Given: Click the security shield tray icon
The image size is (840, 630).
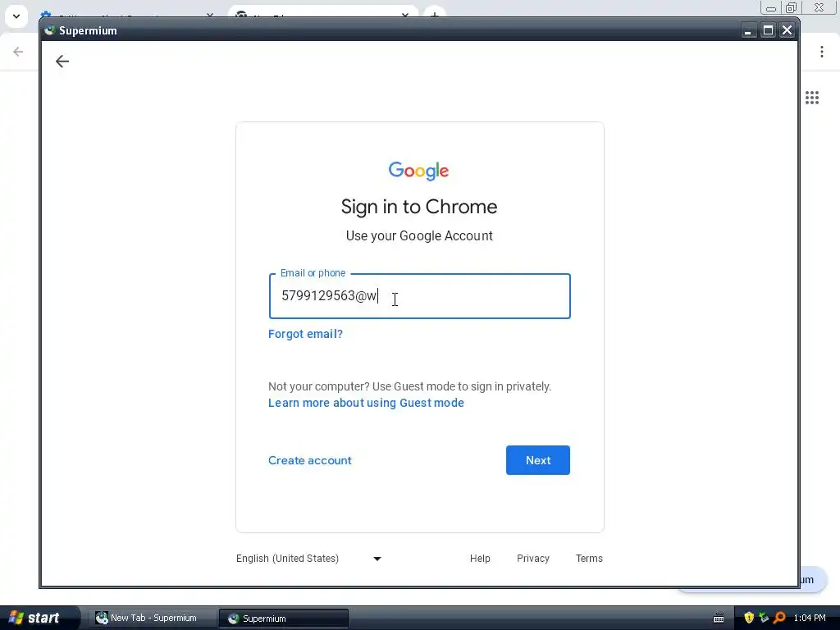Looking at the screenshot, I should tap(748, 618).
